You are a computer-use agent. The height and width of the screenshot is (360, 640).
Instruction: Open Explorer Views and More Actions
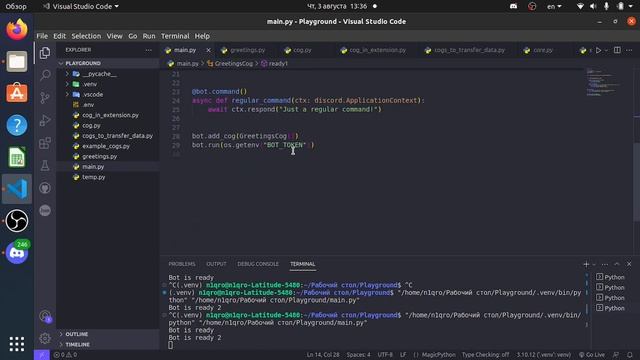pyautogui.click(x=149, y=50)
